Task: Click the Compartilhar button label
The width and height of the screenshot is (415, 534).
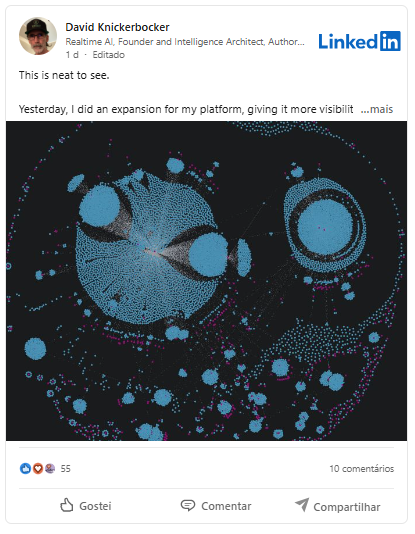Action: (x=347, y=507)
